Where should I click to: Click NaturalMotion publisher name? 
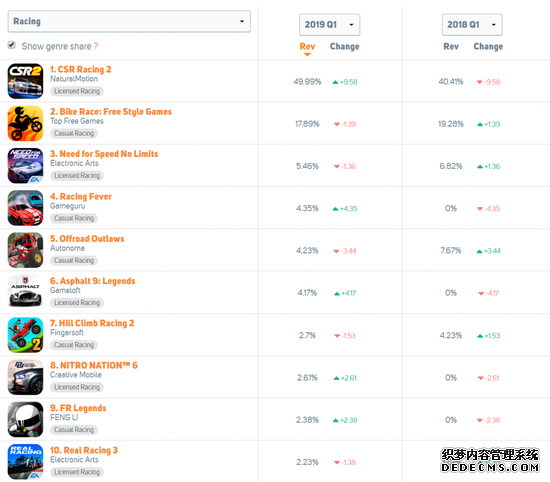[74, 79]
